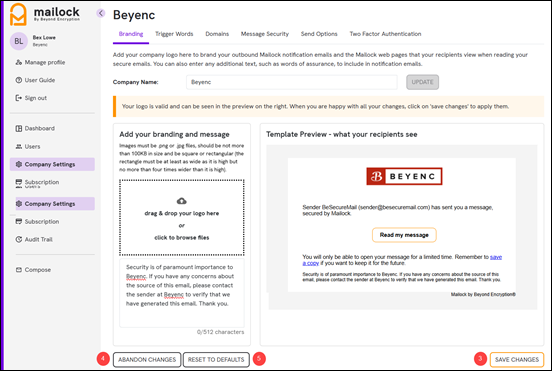
Task: Open the Users section
Action: 28,146
